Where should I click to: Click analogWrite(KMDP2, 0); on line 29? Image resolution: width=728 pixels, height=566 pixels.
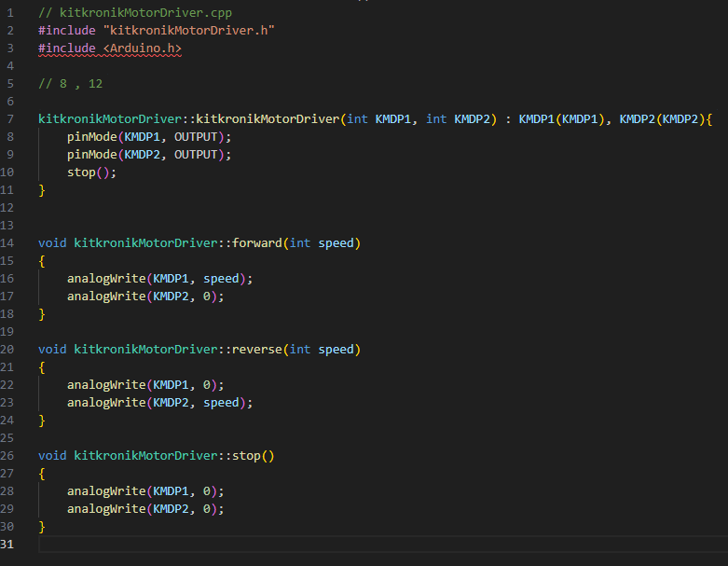click(x=145, y=509)
